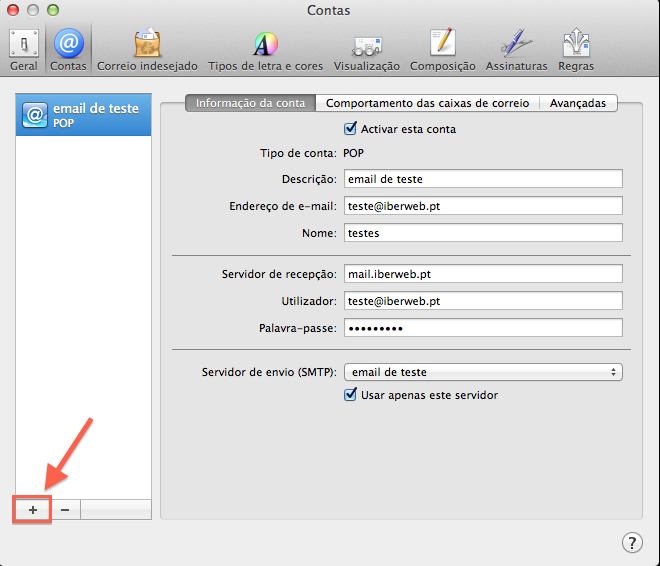
Task: Open the Avançadas tab
Action: click(579, 103)
